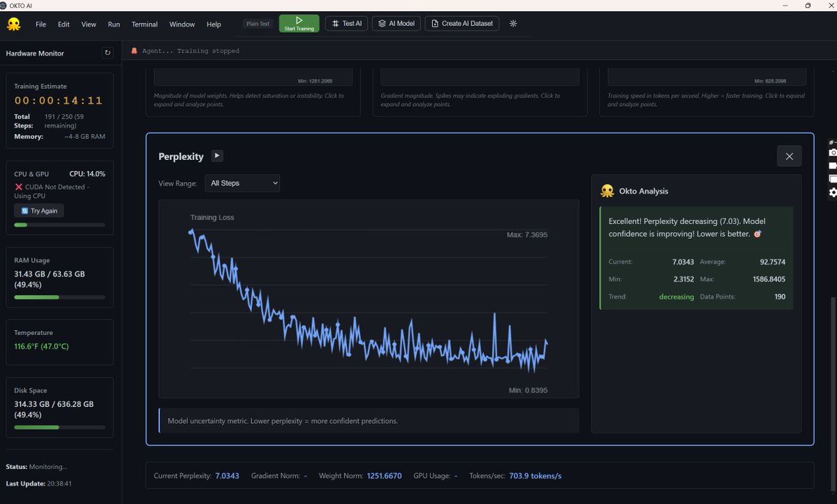Open the camera screenshot icon on right edge
This screenshot has width=837, height=504.
832,152
